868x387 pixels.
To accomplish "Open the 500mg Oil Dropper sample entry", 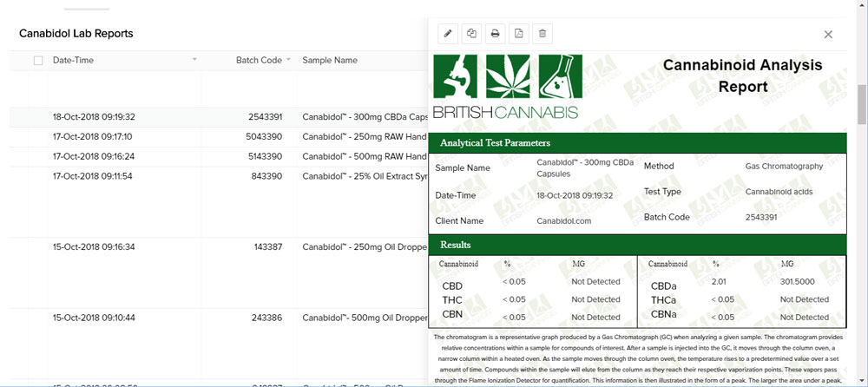I will (365, 318).
